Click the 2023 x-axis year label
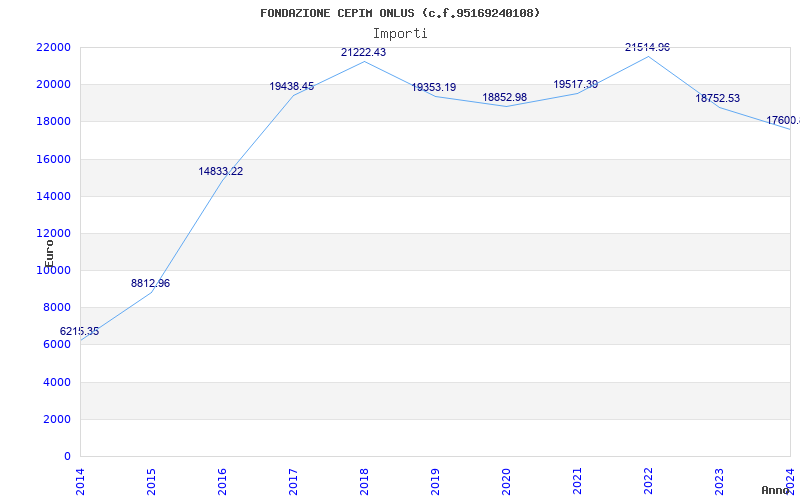The image size is (800, 500). [x=719, y=481]
